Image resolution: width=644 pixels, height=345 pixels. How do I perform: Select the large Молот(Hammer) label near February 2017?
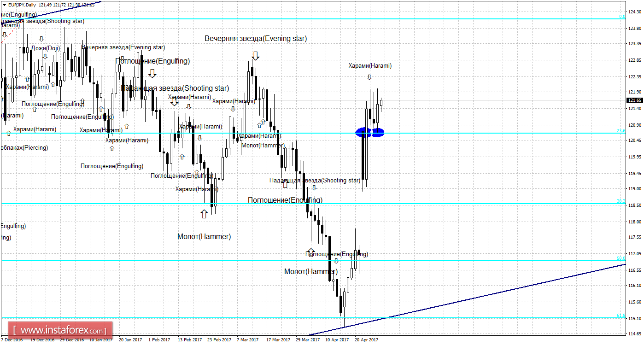204,237
